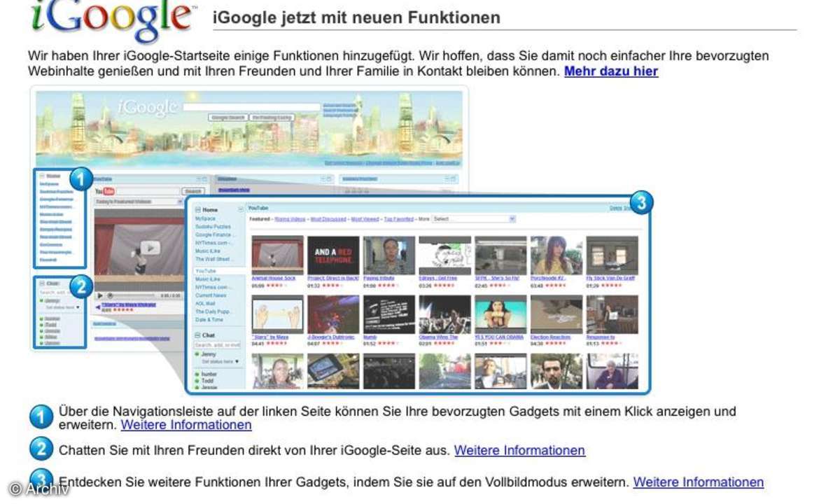840x504 pixels.
Task: Open the Fly Stick Van De Graff thumbnail
Action: (612, 255)
